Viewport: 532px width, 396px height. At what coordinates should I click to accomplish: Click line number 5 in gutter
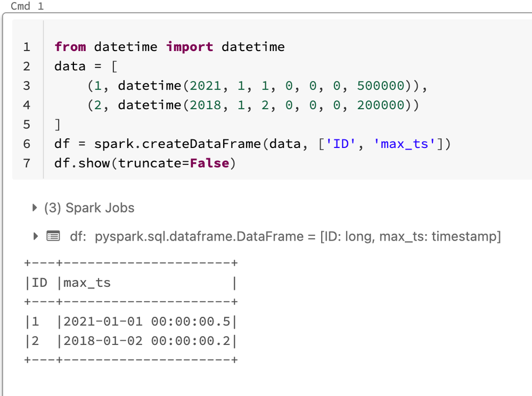[x=27, y=125]
